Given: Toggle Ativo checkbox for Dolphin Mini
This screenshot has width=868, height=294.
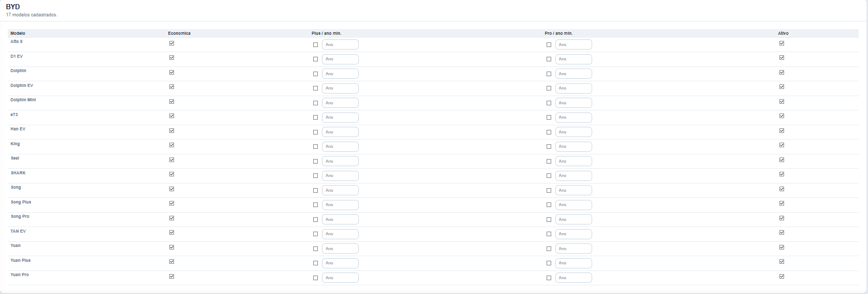Looking at the screenshot, I should pos(782,101).
